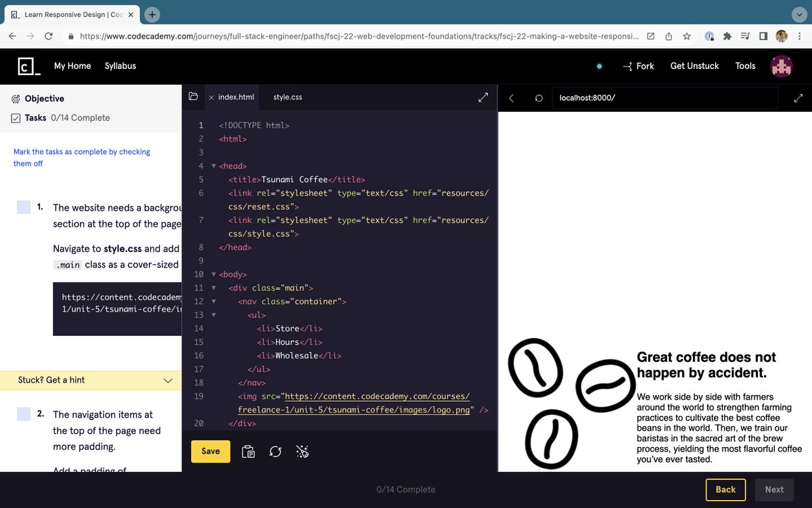812x508 pixels.
Task: Click the Save button
Action: pyautogui.click(x=210, y=452)
